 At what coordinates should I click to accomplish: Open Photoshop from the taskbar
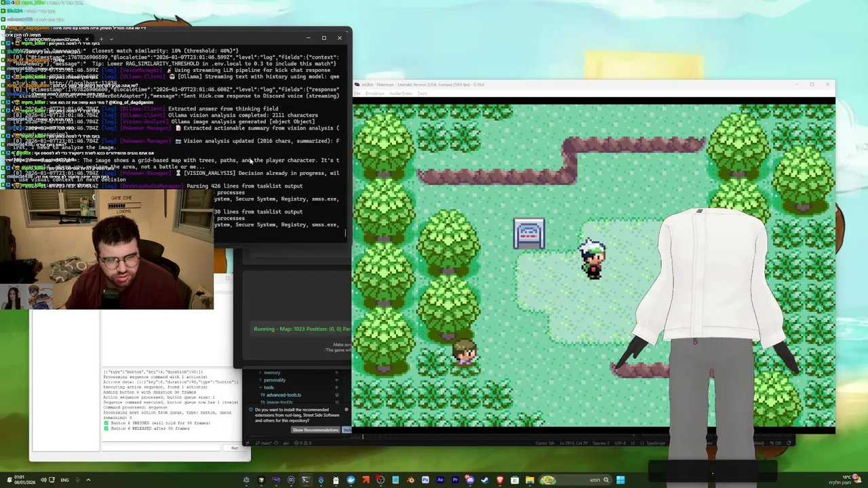coord(425,480)
